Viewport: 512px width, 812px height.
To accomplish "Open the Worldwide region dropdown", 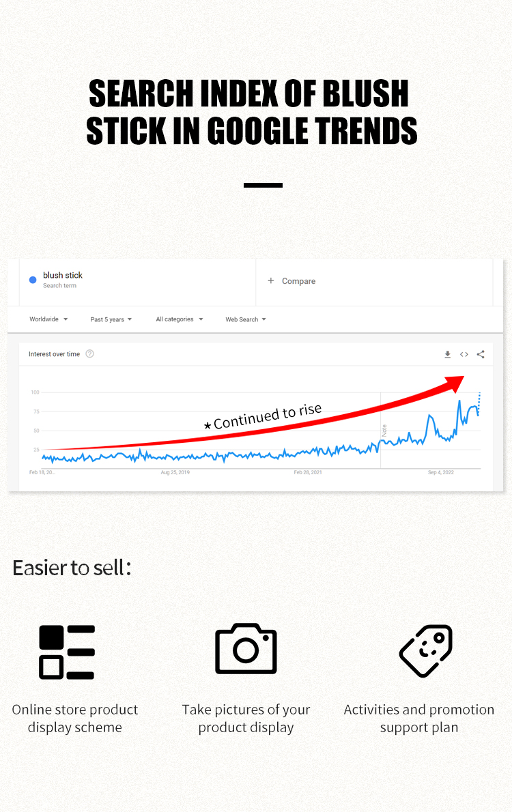I will coord(48,319).
